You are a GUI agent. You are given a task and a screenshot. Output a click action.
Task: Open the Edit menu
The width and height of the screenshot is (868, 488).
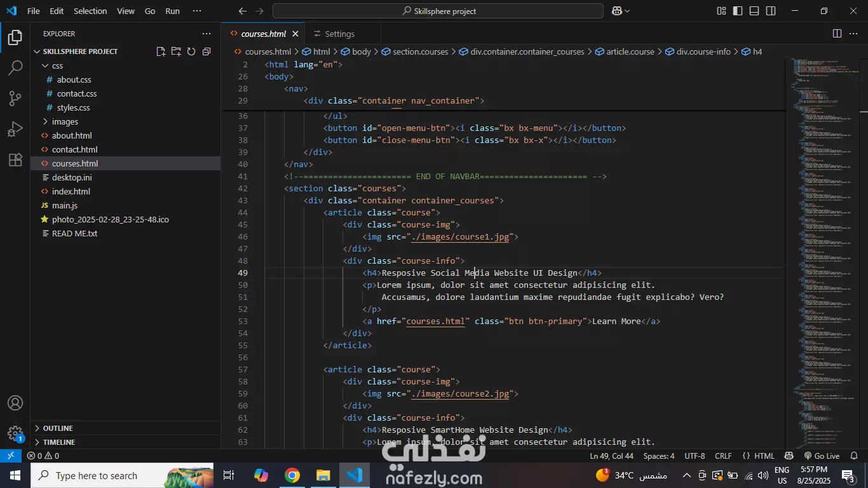point(57,11)
